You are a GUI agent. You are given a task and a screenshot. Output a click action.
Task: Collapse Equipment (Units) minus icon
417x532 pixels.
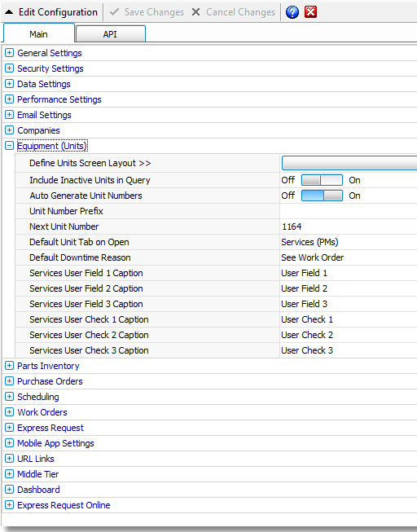click(x=10, y=146)
